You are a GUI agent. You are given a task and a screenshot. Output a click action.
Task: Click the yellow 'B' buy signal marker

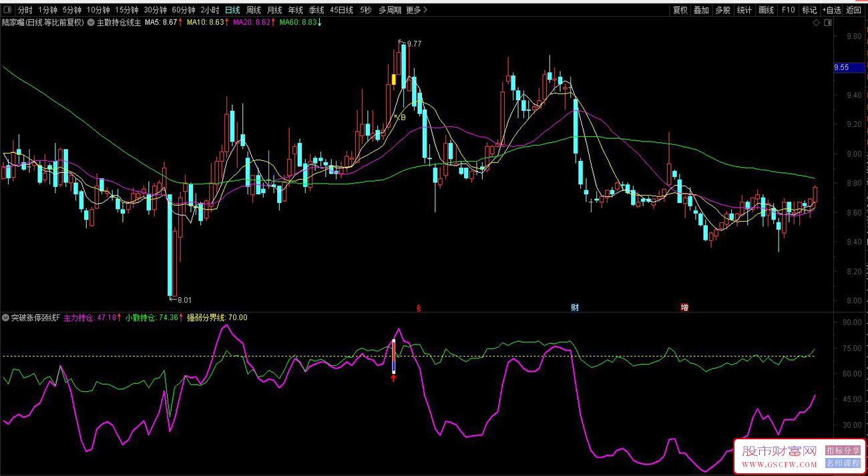point(402,117)
